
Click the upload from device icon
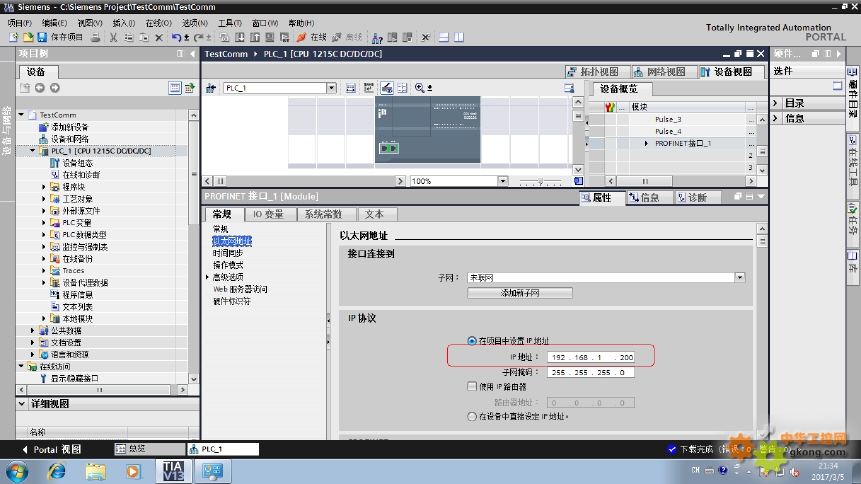(255, 37)
